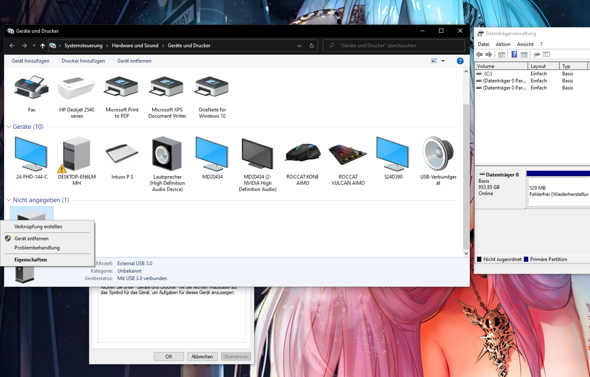
Task: Open Datei menu in Datenträgerverwaltung
Action: click(483, 44)
